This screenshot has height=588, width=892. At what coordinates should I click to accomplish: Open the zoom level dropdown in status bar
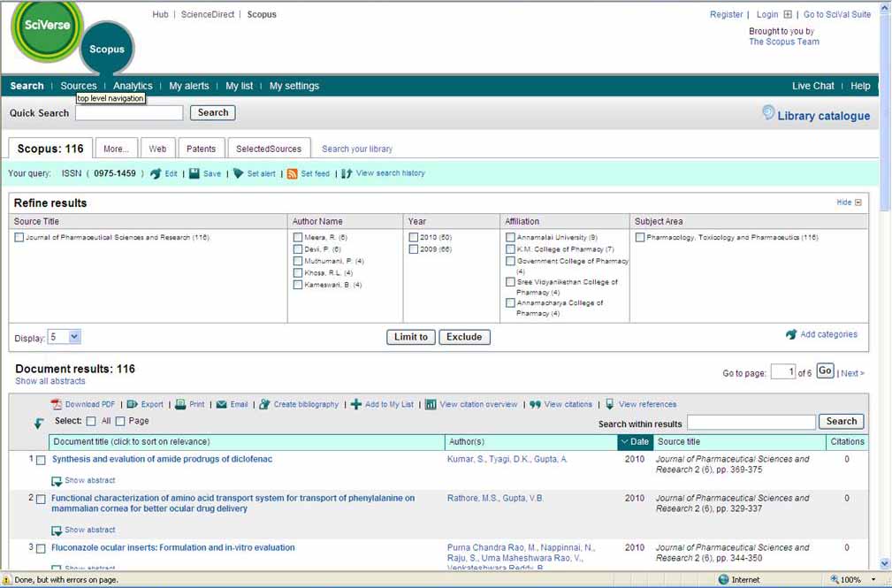click(x=873, y=579)
